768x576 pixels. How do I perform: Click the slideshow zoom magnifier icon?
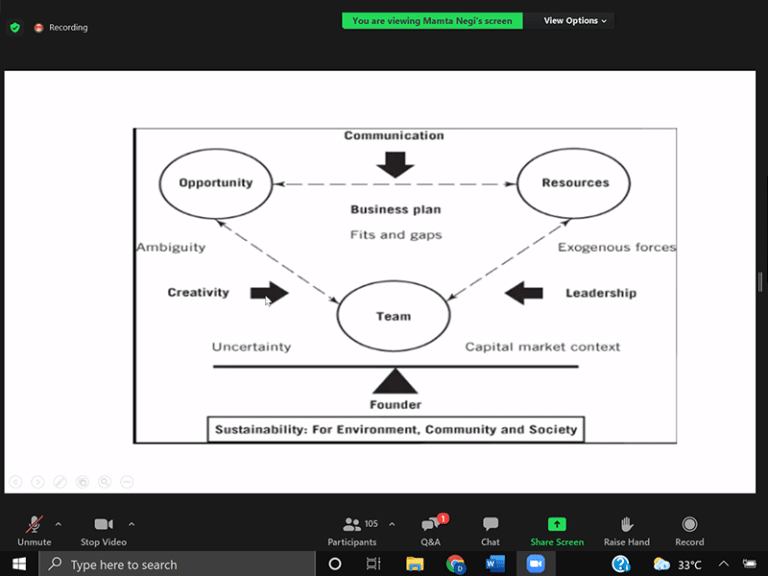[x=104, y=482]
